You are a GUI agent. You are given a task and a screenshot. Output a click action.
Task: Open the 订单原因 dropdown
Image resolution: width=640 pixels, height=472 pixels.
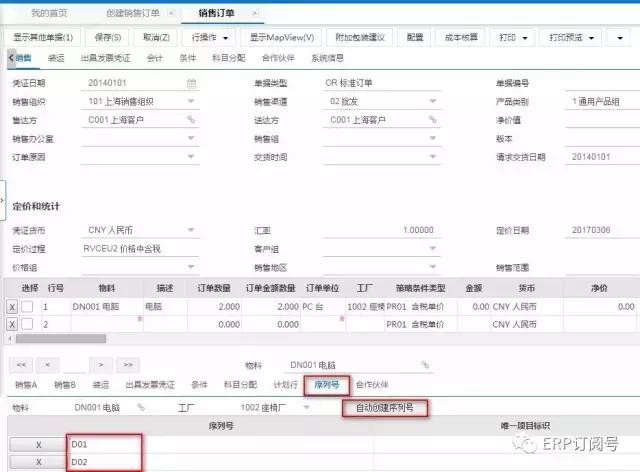[191, 156]
